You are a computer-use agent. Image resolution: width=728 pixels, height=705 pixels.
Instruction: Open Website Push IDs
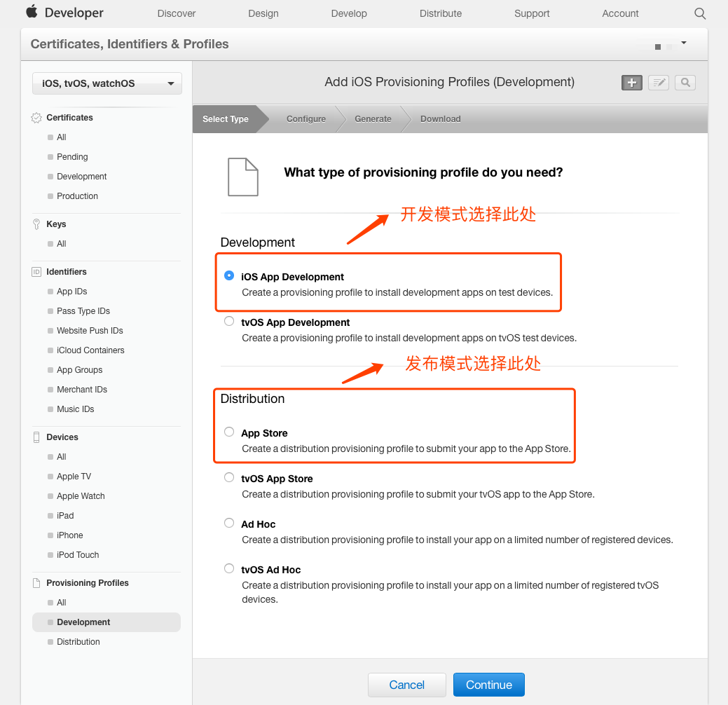[90, 330]
